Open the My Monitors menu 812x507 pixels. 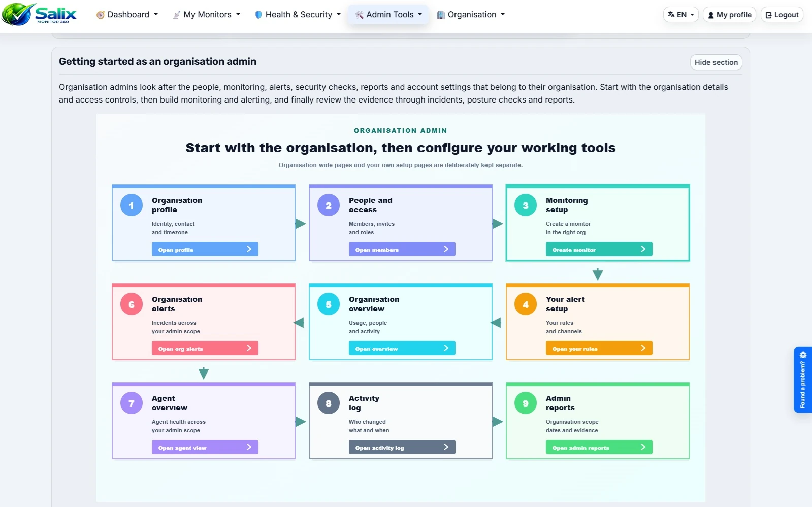(x=207, y=15)
